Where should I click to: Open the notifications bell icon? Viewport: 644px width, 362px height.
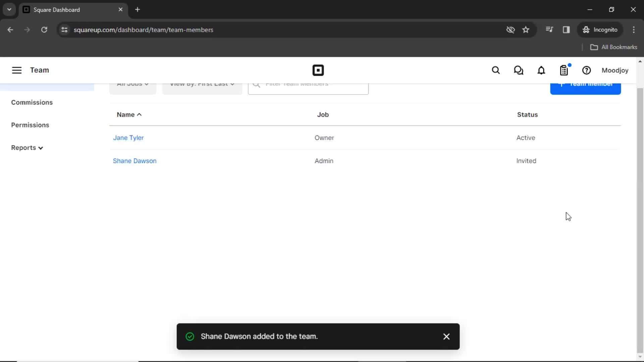point(541,70)
